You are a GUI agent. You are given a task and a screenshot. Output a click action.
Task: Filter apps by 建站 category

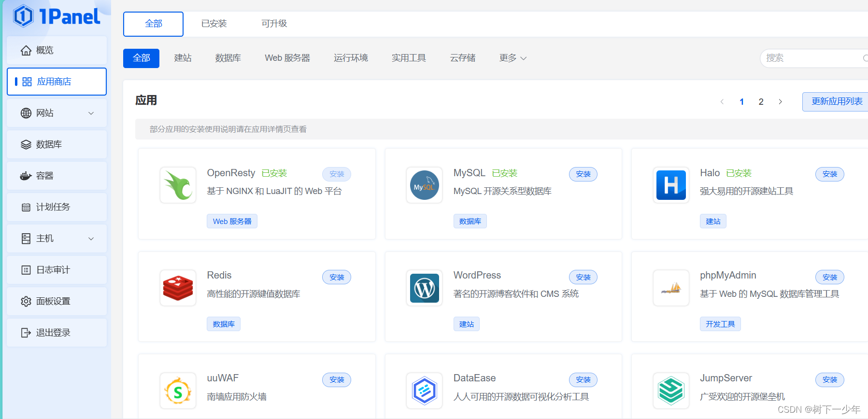183,58
